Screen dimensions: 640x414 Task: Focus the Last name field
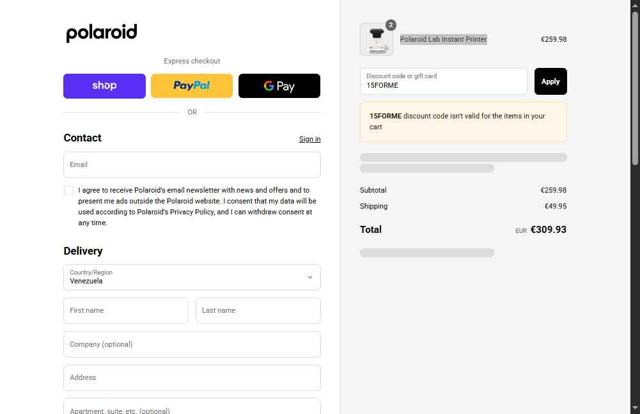point(258,310)
